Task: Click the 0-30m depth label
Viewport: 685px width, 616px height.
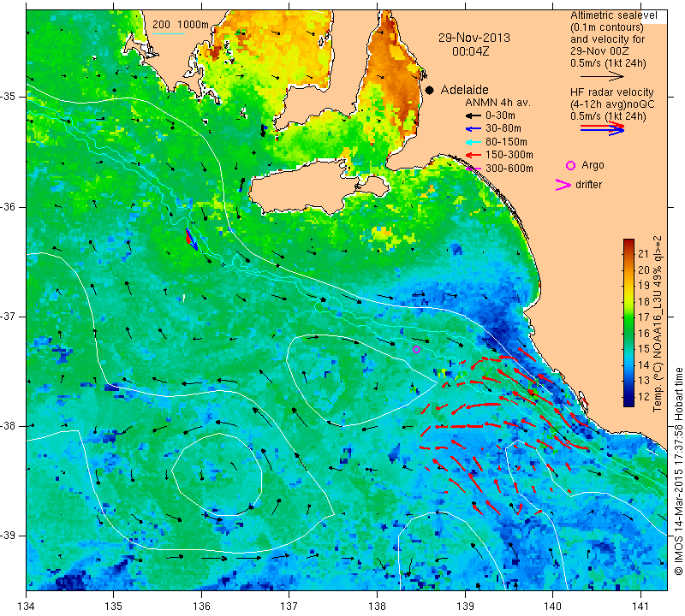Action: coord(501,115)
